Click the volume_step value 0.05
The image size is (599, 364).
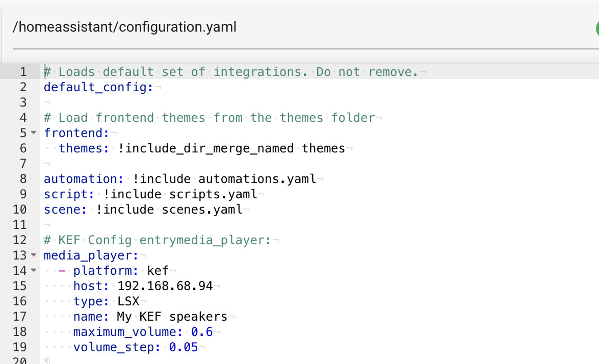click(184, 347)
